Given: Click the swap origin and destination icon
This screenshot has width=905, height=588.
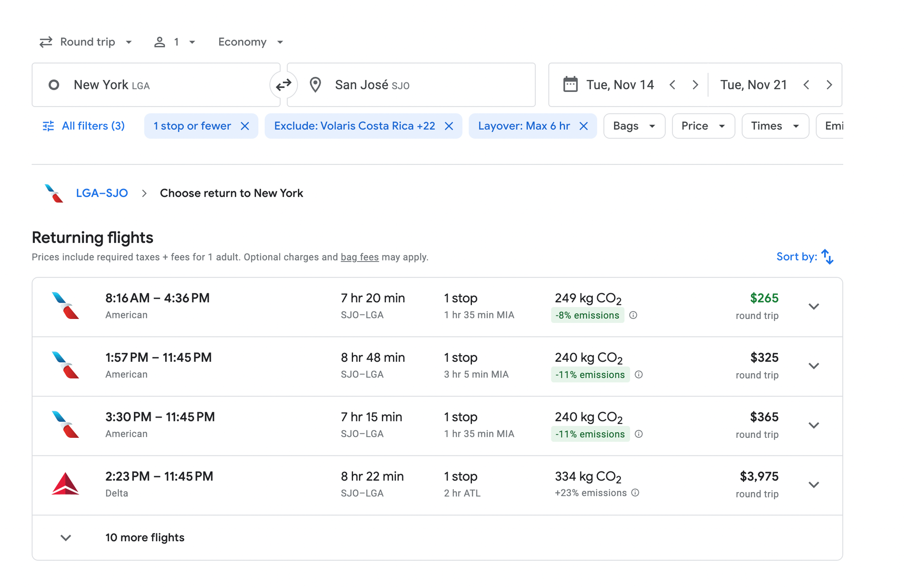Looking at the screenshot, I should point(283,85).
